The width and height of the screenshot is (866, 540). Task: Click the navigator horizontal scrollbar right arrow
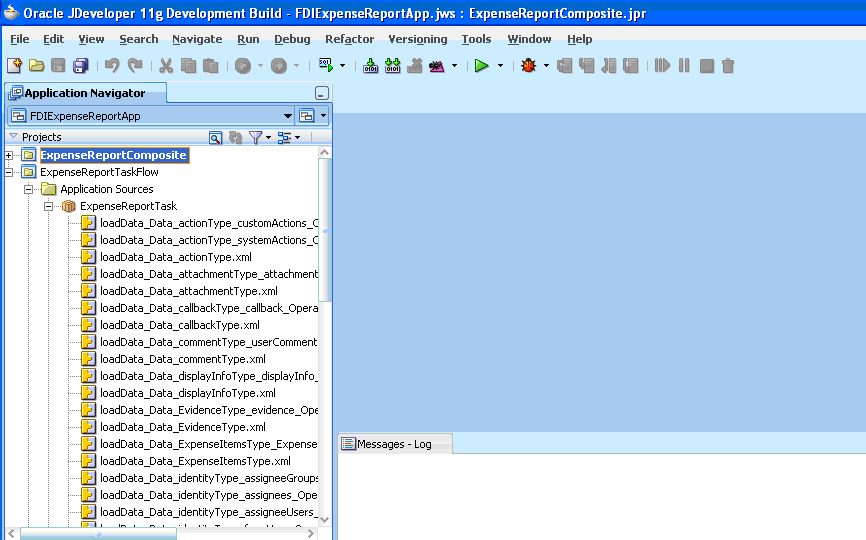311,533
